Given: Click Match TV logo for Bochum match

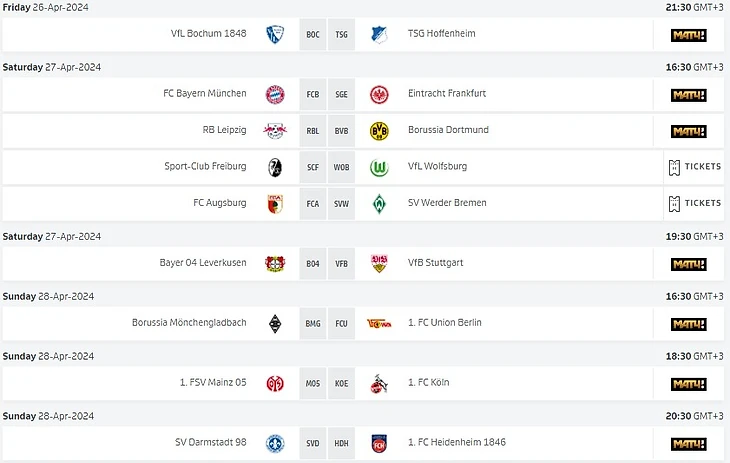Looking at the screenshot, I should tap(688, 34).
